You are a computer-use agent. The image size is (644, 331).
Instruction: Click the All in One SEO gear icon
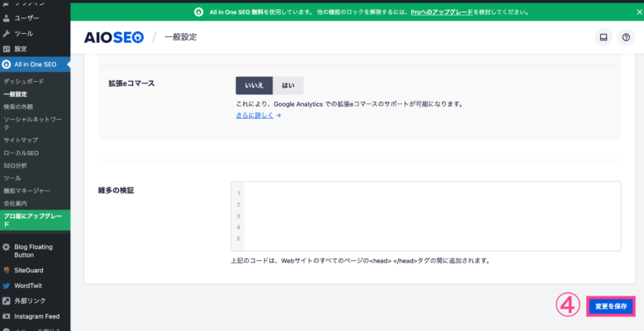coord(6,64)
